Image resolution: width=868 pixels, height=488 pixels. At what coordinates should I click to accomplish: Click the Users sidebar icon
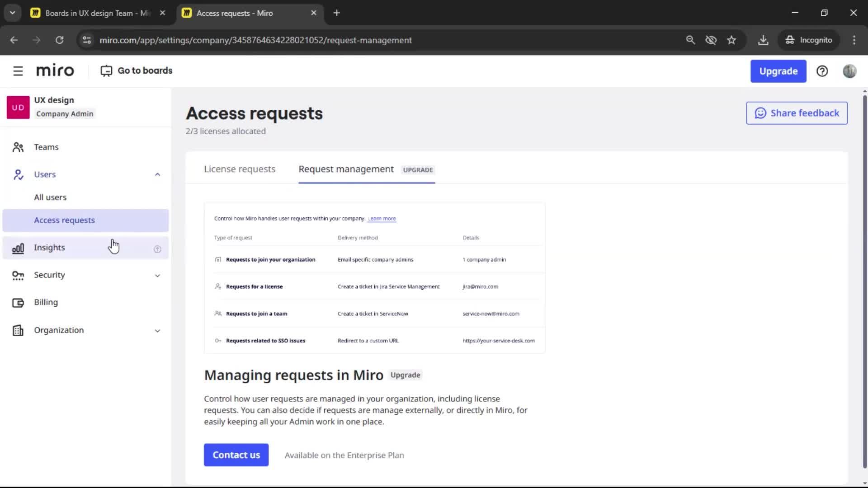pyautogui.click(x=18, y=174)
